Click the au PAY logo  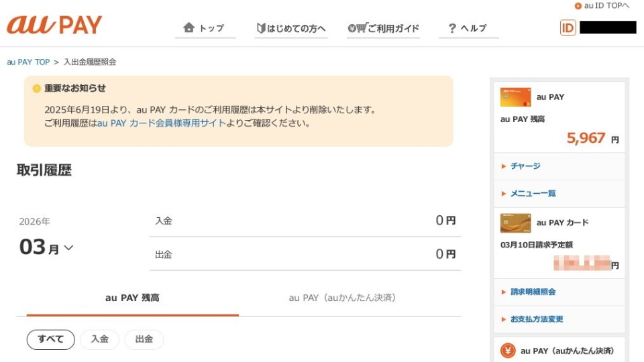click(x=54, y=25)
